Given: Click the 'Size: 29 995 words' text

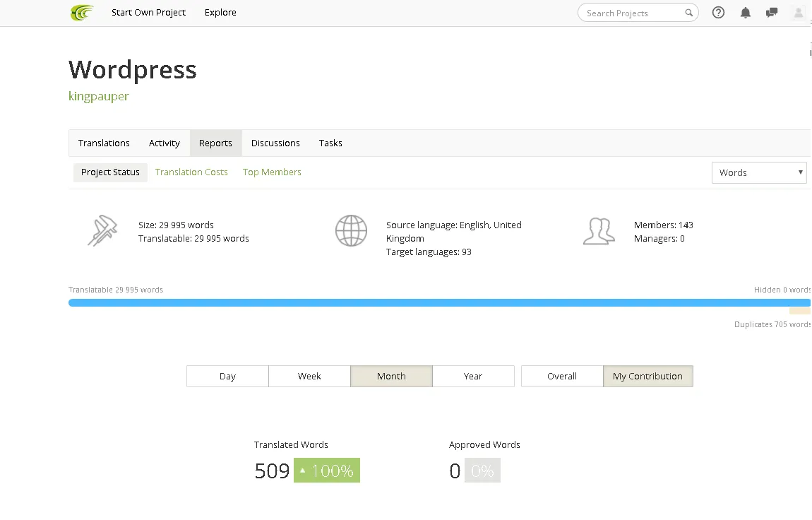Looking at the screenshot, I should coord(176,225).
